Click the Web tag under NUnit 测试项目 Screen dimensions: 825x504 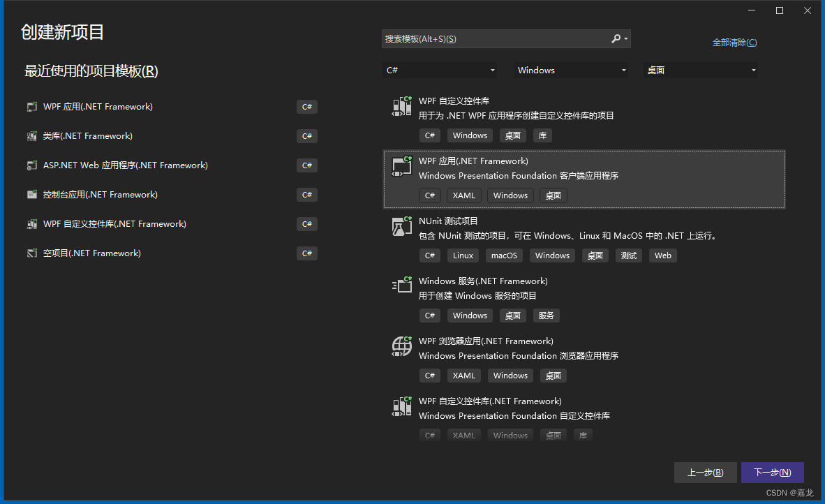coord(663,255)
